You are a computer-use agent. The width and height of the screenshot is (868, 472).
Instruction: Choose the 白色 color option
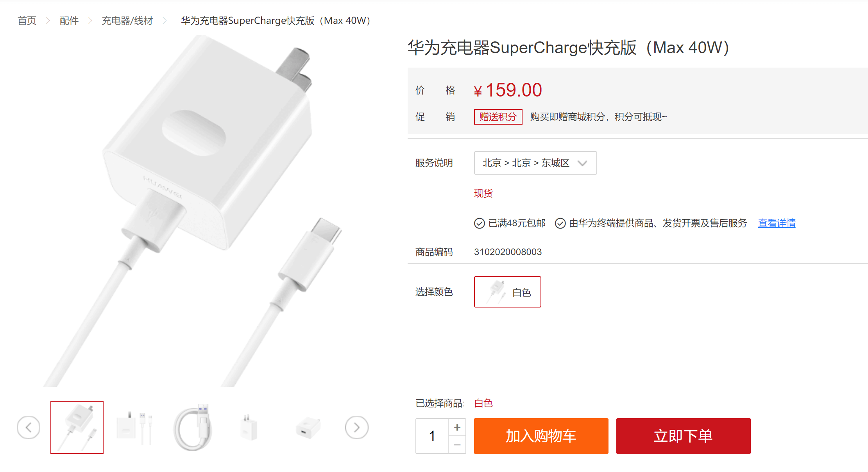[x=507, y=292]
